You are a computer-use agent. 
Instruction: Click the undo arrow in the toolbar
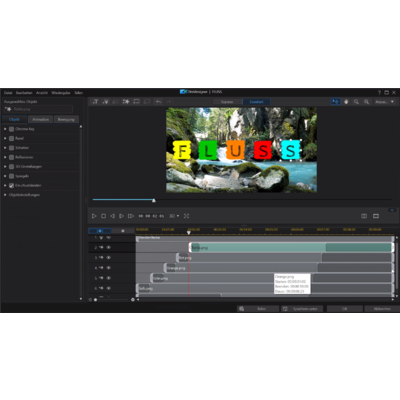[159, 102]
